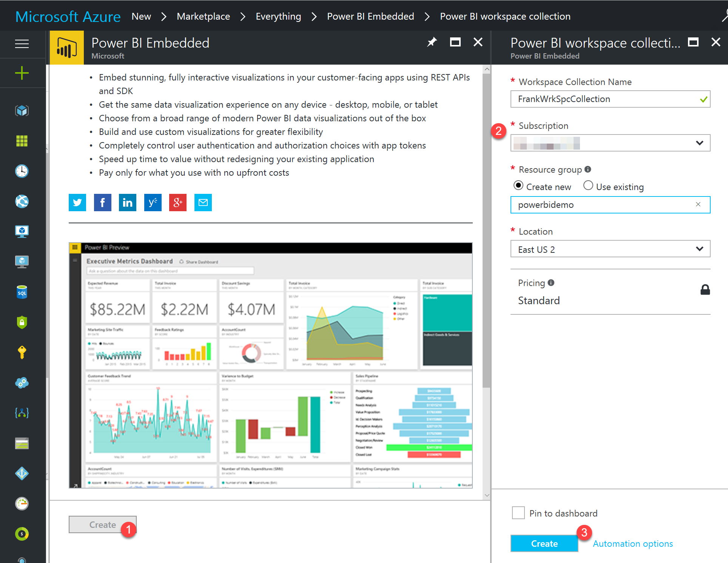Screen dimensions: 728x563
Task: Open Virtual machines (classic) monitor icon
Action: coord(22,231)
